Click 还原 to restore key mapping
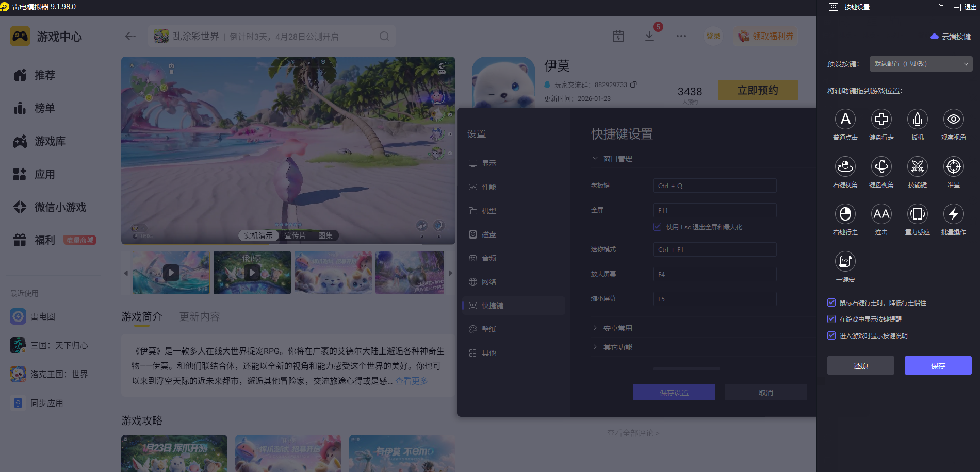Viewport: 980px width, 472px height. pos(860,365)
